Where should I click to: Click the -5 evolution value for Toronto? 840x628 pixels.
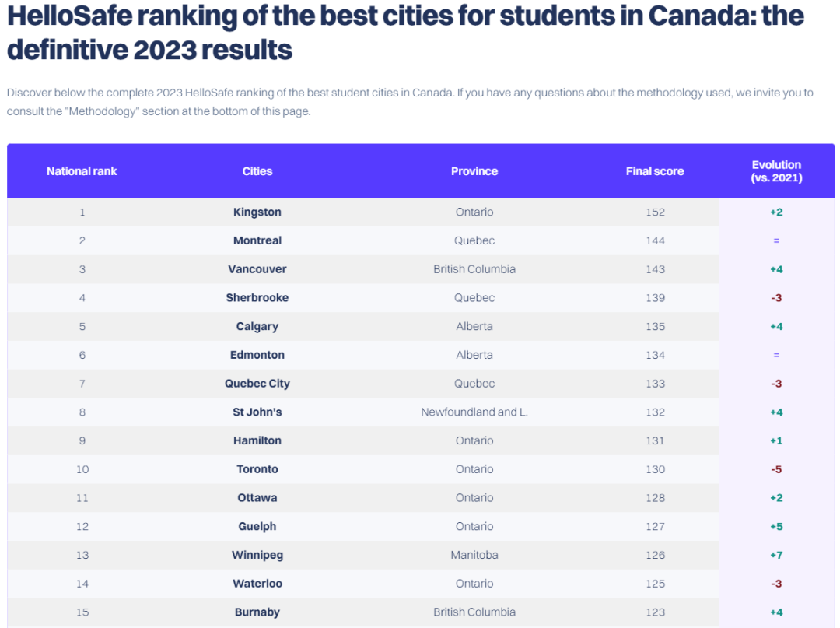tap(776, 469)
